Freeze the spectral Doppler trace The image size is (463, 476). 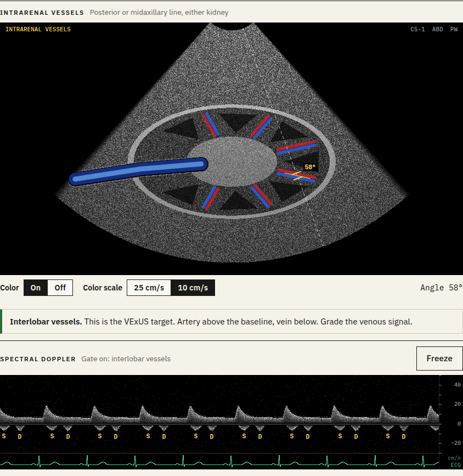pos(439,359)
